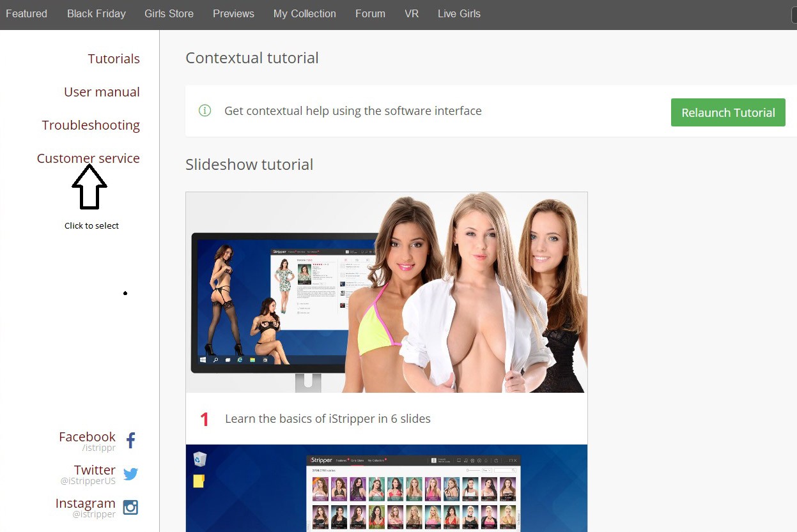Open the User manual link
Viewport: 797px width, 532px height.
[x=102, y=92]
